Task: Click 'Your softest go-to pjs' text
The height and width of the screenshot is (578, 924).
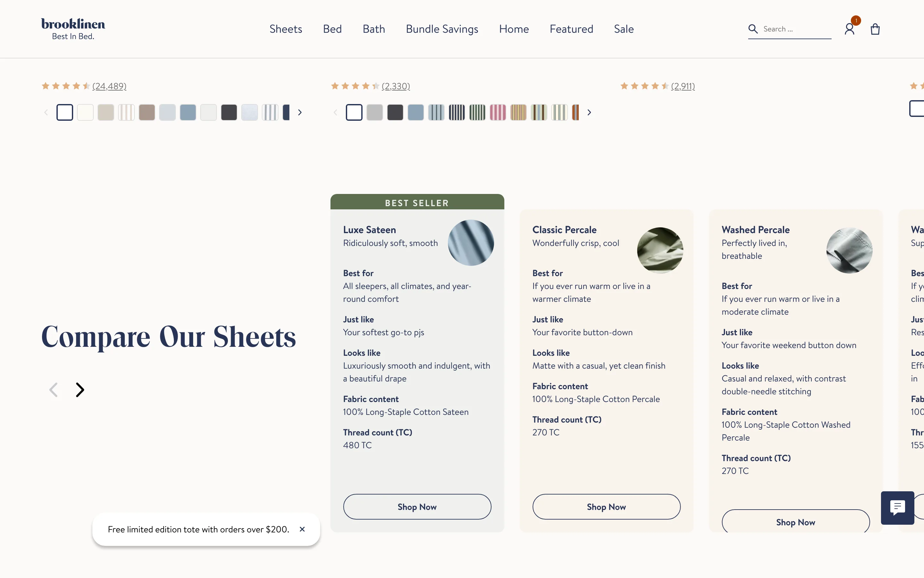Action: [383, 333]
